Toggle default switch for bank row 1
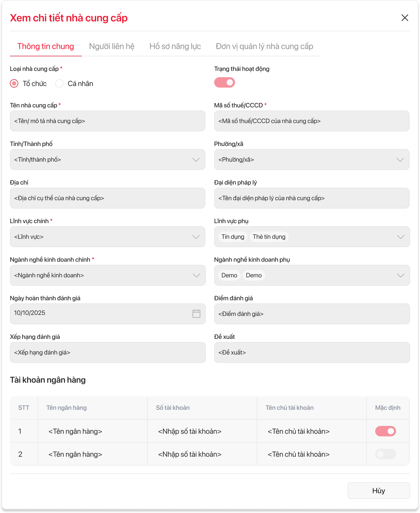 (385, 431)
